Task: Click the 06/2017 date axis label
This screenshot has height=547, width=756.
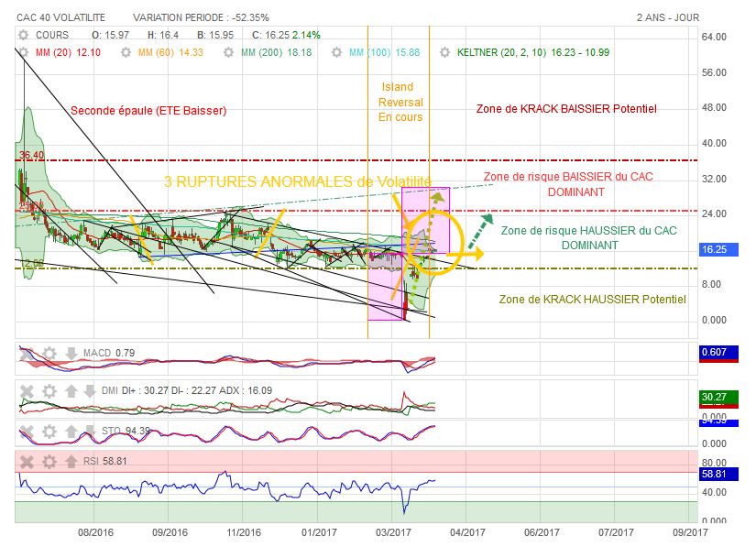Action: click(542, 532)
